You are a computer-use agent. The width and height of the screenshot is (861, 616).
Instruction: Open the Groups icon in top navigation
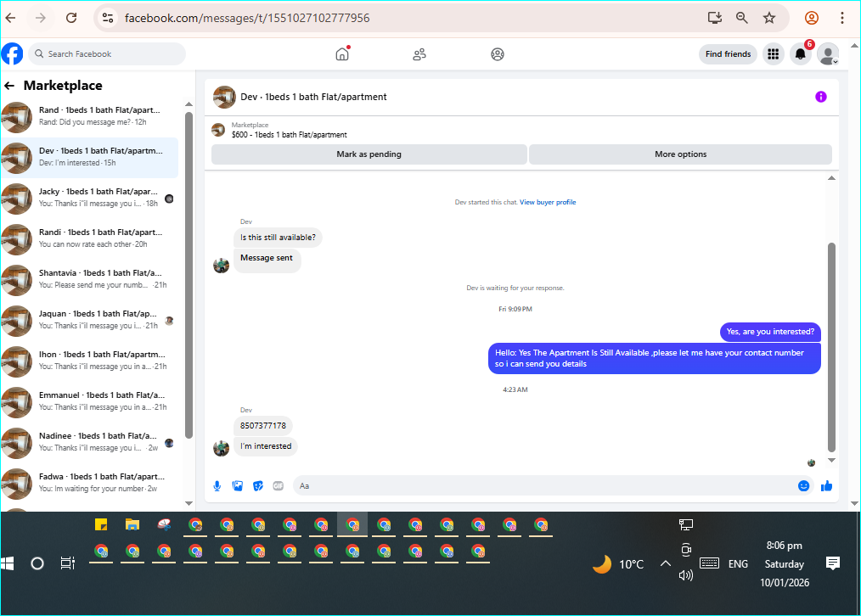point(498,54)
